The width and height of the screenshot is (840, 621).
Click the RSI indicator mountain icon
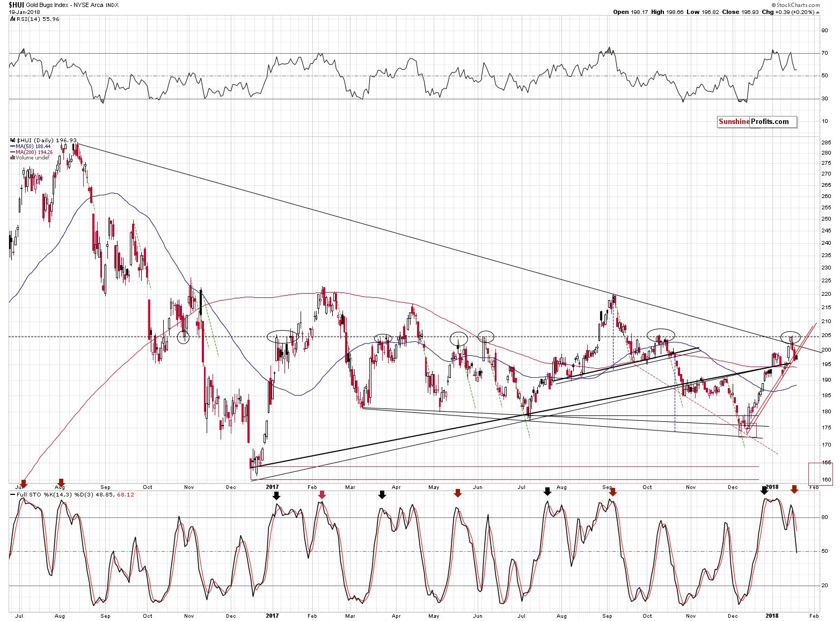(x=12, y=19)
